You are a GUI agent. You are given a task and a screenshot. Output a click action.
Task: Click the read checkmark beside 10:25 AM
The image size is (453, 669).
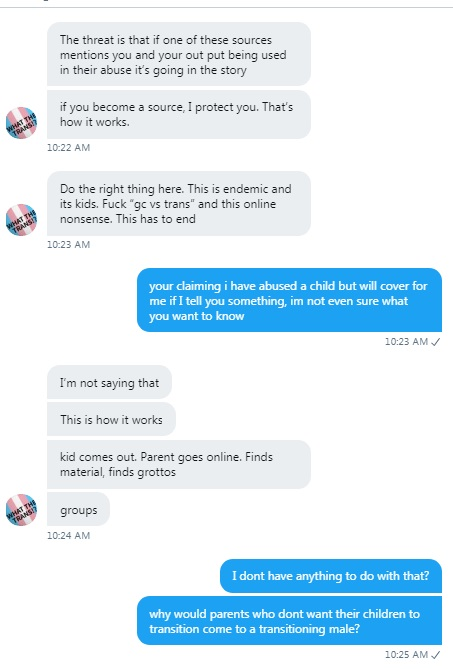pyautogui.click(x=436, y=654)
